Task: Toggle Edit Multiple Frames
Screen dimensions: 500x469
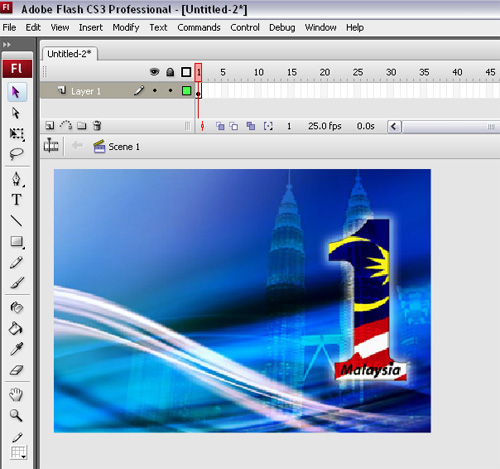Action: coord(251,126)
